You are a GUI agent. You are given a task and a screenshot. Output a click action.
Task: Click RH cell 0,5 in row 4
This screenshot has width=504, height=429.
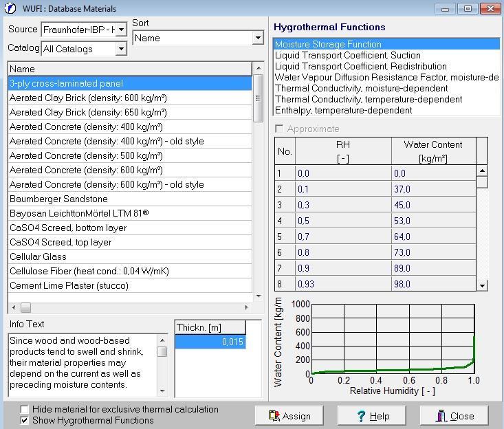pos(343,221)
